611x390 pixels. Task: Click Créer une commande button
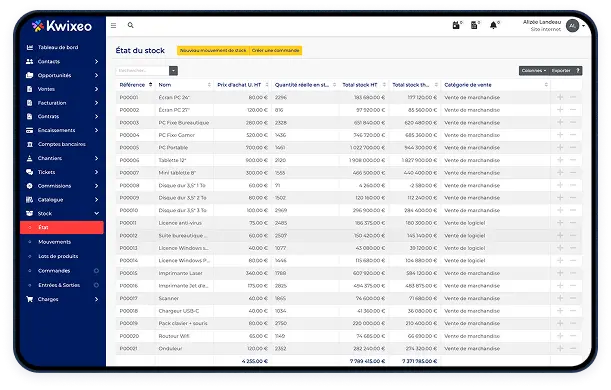tap(275, 50)
